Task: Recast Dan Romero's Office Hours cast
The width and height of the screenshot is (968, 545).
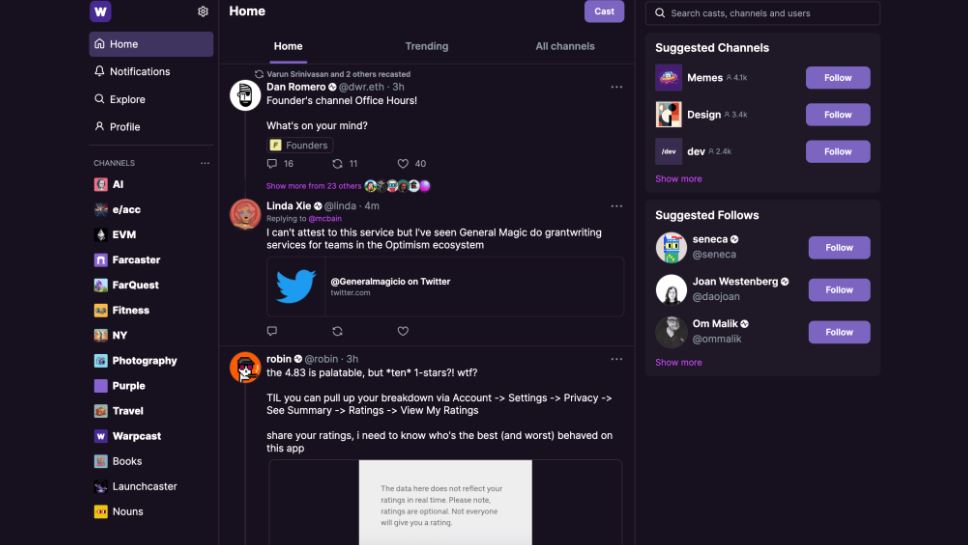Action: pos(337,164)
